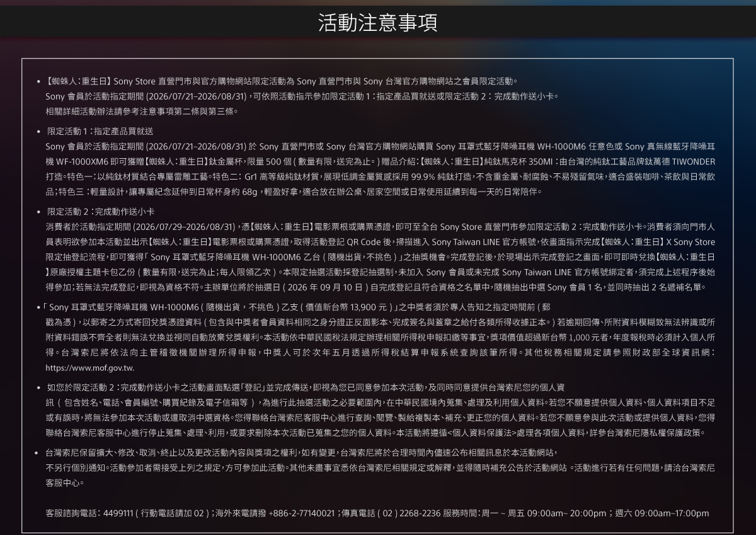Screen dimensions: 756x535
Task: Select the 限定活動 1：指定產品買就送 heading line
Action: [x=100, y=131]
